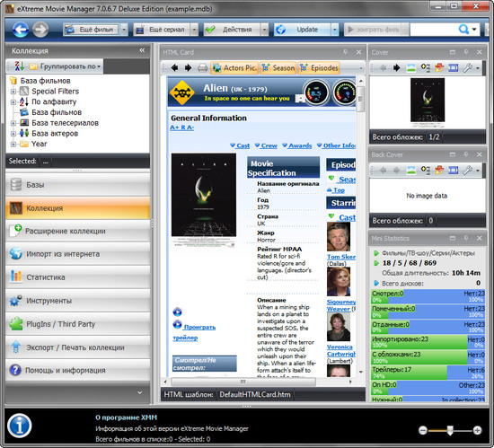This screenshot has width=494, height=448.
Task: Toggle the Season view button
Action: tap(278, 67)
